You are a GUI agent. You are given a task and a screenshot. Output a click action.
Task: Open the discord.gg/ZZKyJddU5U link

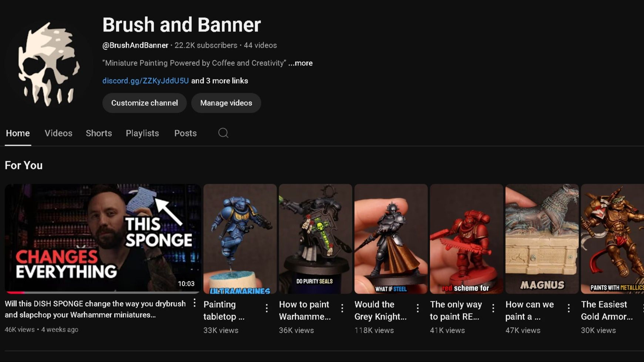(x=145, y=81)
